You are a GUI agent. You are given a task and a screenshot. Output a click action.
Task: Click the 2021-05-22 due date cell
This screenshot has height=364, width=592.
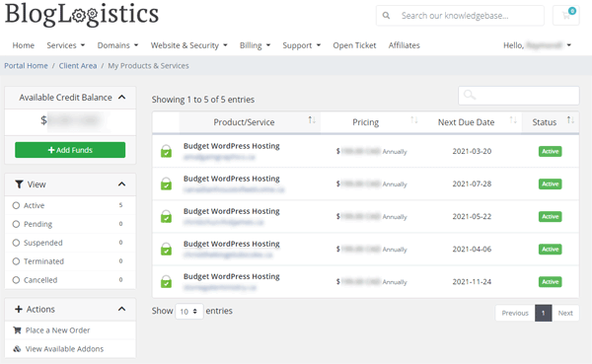click(472, 216)
